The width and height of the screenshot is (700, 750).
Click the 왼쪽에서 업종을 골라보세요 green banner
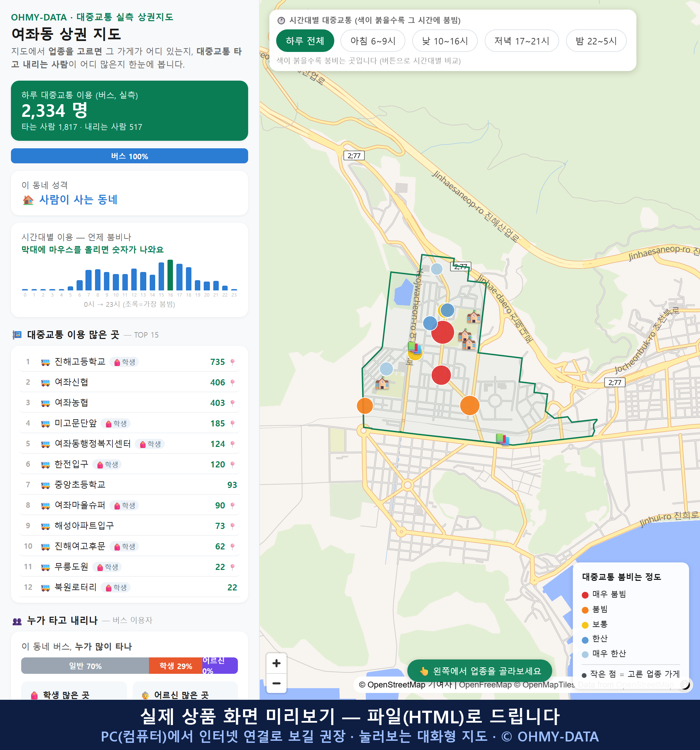(x=479, y=671)
